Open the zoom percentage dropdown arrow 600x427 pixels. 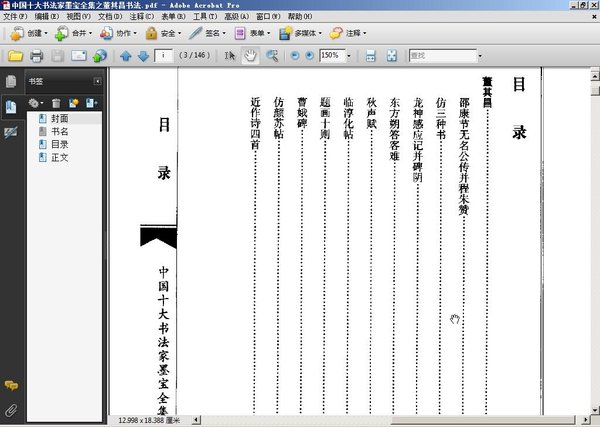[x=349, y=56]
